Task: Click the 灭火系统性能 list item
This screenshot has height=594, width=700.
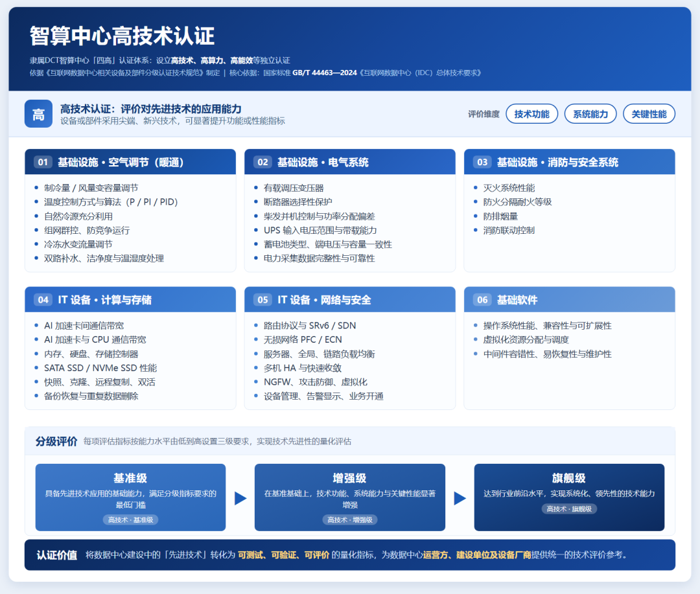Action: [509, 188]
